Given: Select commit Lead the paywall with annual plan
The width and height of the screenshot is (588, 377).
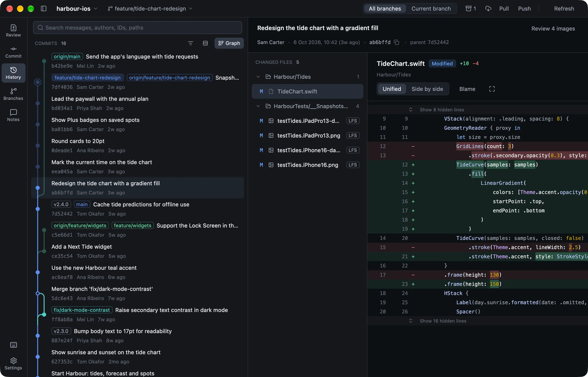Looking at the screenshot, I should pyautogui.click(x=138, y=103).
